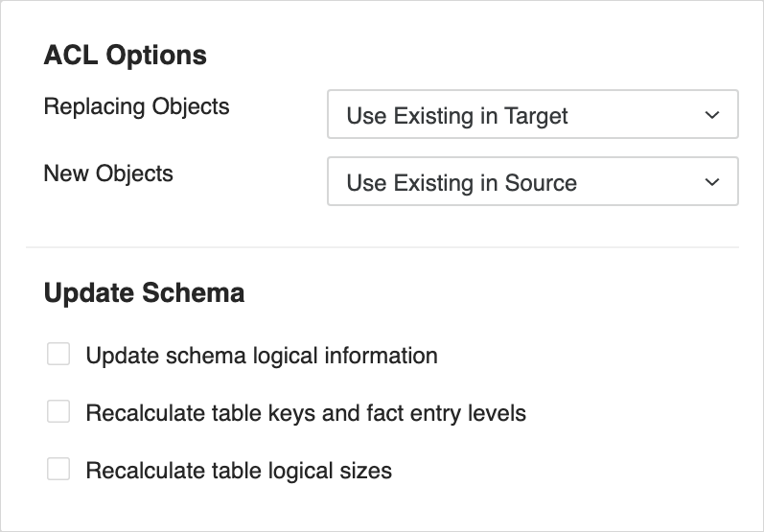Click the chevron arrow beside Use Existing in Target
The height and width of the screenshot is (532, 764).
[711, 115]
